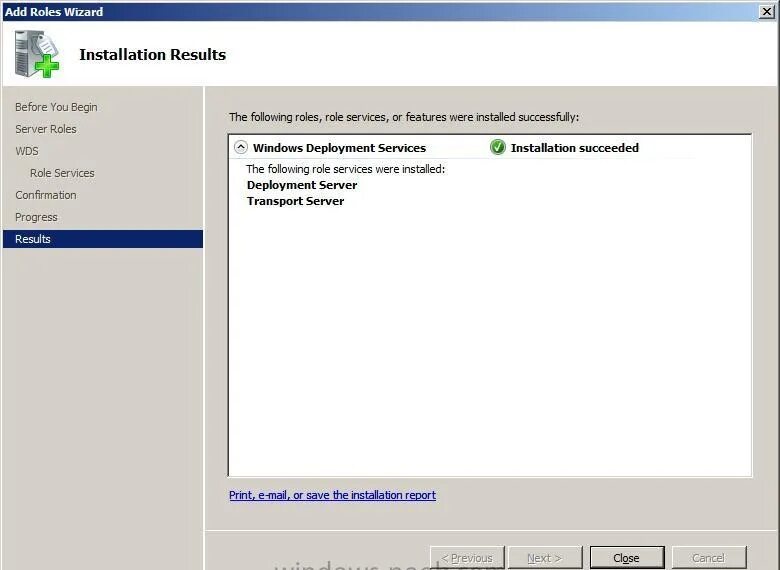Select the Server Roles step

pyautogui.click(x=46, y=129)
